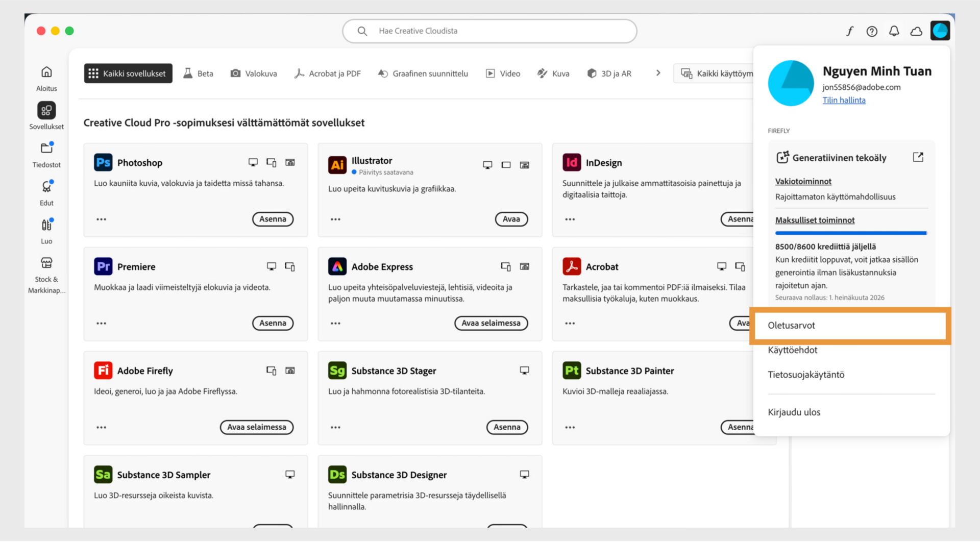Click the Adobe Firefly app icon
Image resolution: width=980 pixels, height=542 pixels.
pos(103,371)
